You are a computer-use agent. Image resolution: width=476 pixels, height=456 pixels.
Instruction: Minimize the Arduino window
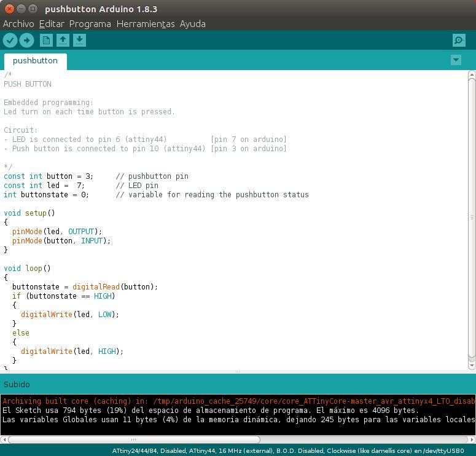pyautogui.click(x=21, y=9)
